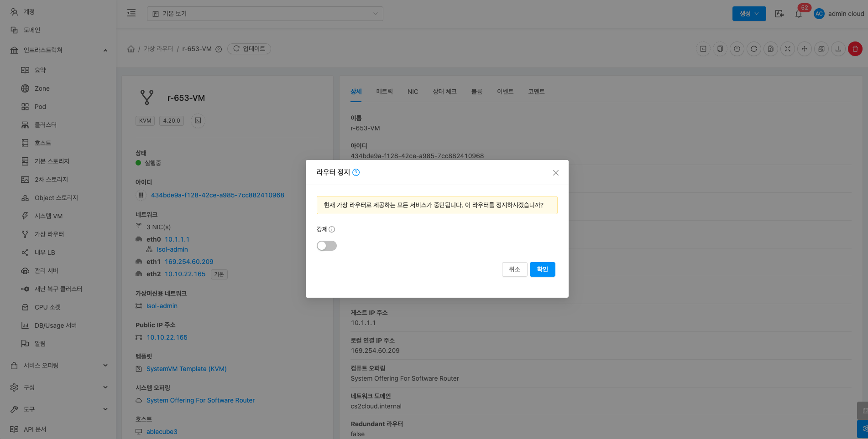Open the 상태 체크 tab
Screen dimensions: 868x439
click(x=444, y=92)
